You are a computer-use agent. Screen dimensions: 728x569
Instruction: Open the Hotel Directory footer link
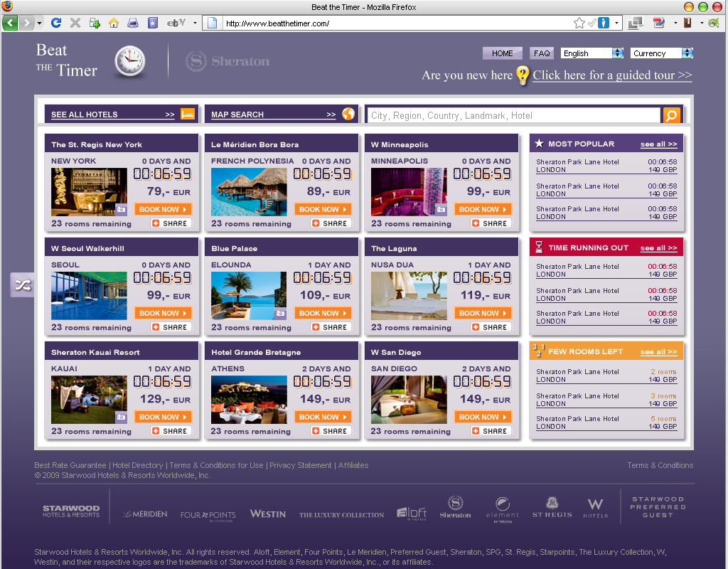(x=137, y=465)
